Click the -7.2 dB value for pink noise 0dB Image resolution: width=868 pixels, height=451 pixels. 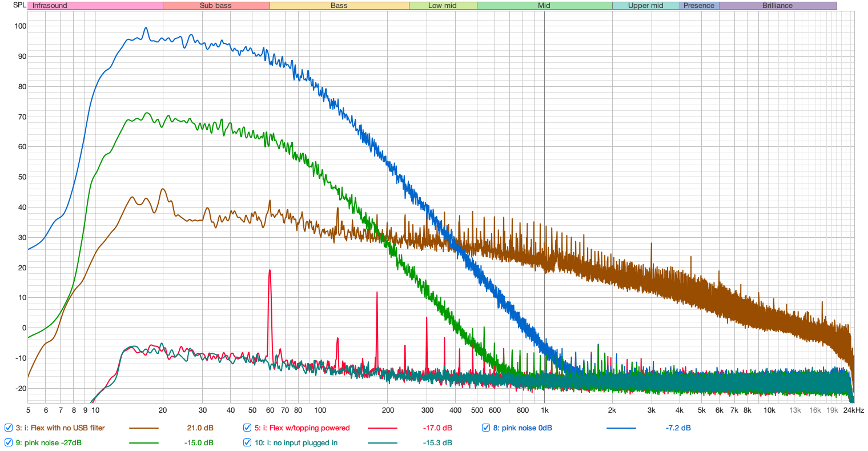coord(678,428)
